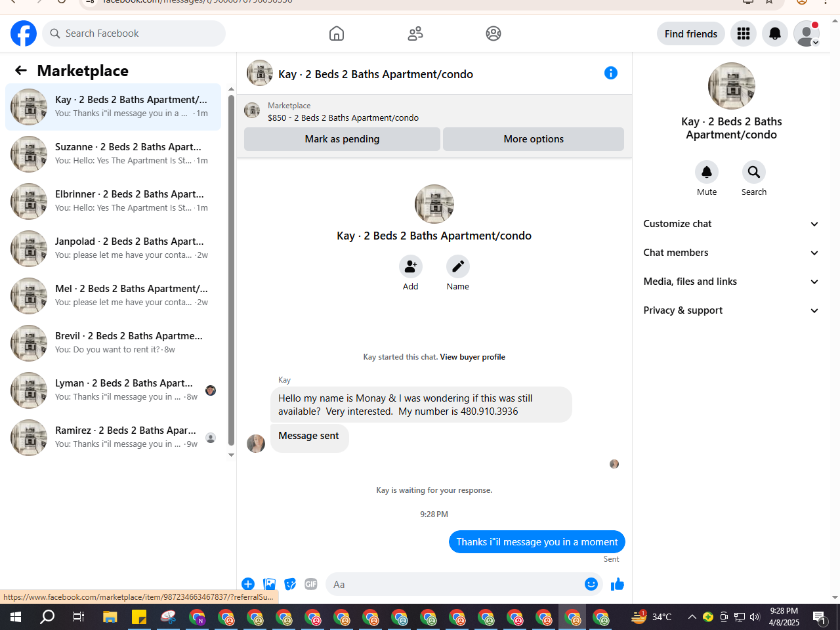The width and height of the screenshot is (840, 630).
Task: Expand Media, files and links section
Action: point(731,282)
